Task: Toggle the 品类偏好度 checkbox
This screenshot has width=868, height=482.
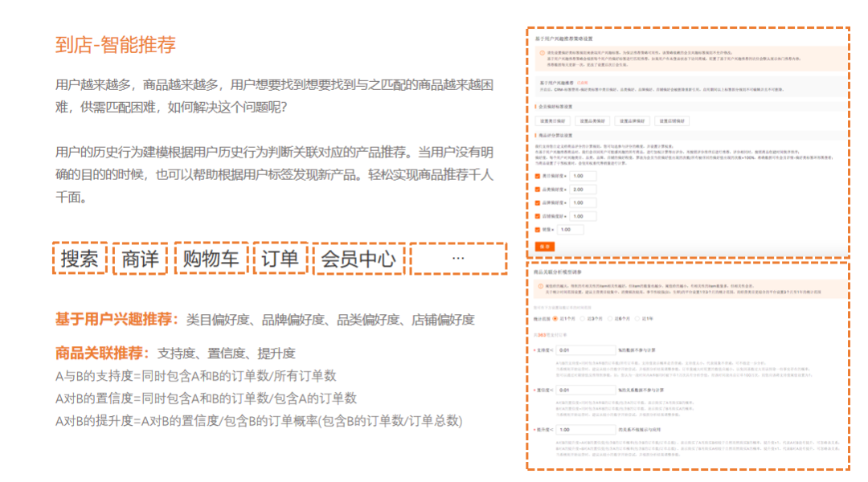Action: click(538, 190)
